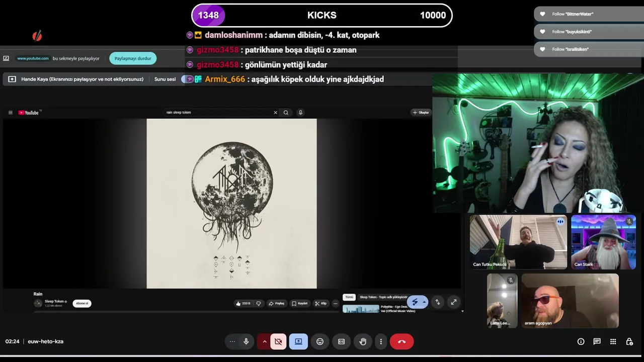Click chat username damloshanimm
Viewport: 644px width, 362px height.
pyautogui.click(x=233, y=35)
